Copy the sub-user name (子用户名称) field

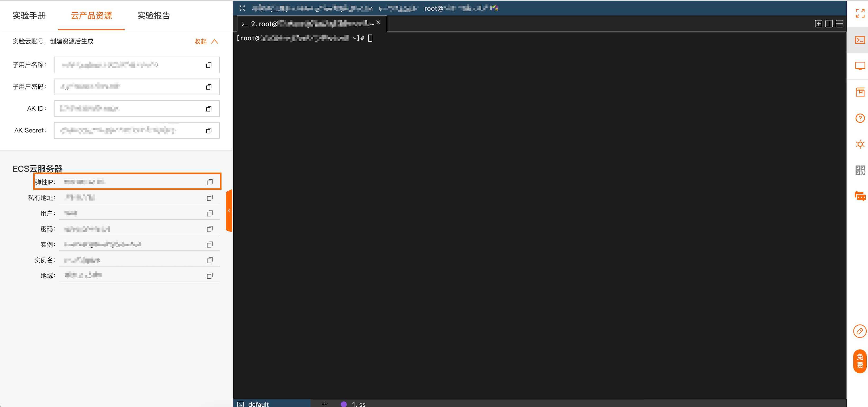209,65
